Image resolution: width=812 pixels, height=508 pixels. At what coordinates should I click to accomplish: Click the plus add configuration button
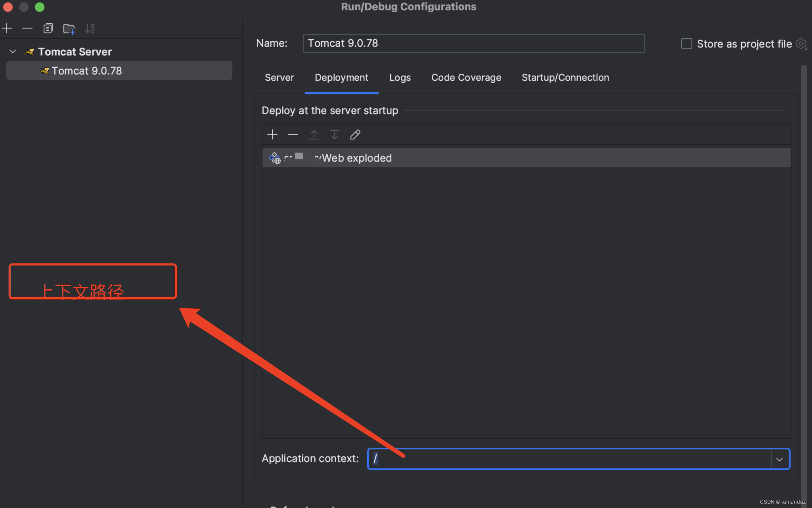pos(6,27)
